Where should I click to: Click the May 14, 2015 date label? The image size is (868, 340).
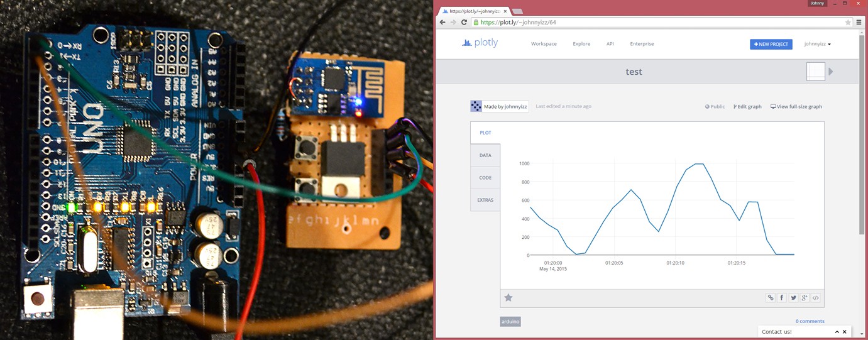(553, 269)
